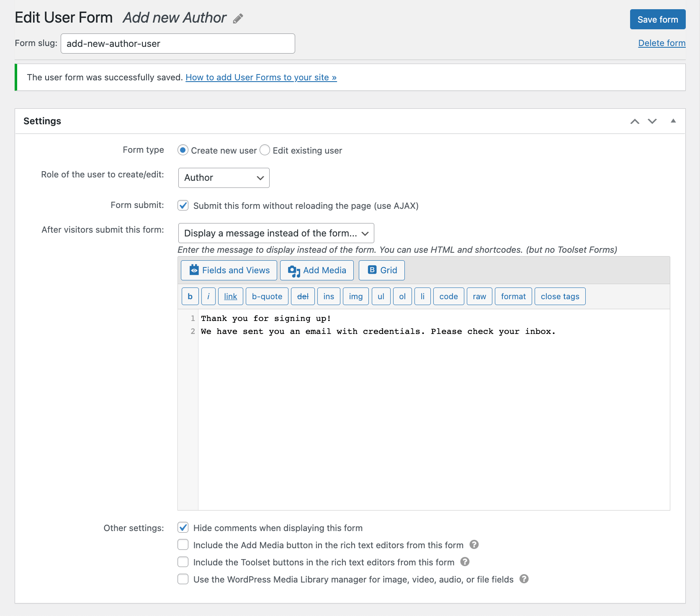This screenshot has height=616, width=700.
Task: Click the ins quicktag button
Action: pyautogui.click(x=329, y=296)
